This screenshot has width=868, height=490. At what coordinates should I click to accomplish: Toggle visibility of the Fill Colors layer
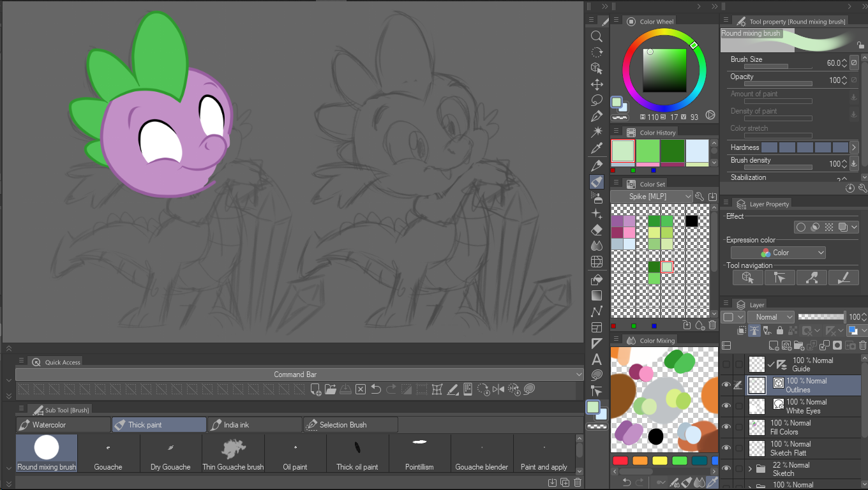726,427
